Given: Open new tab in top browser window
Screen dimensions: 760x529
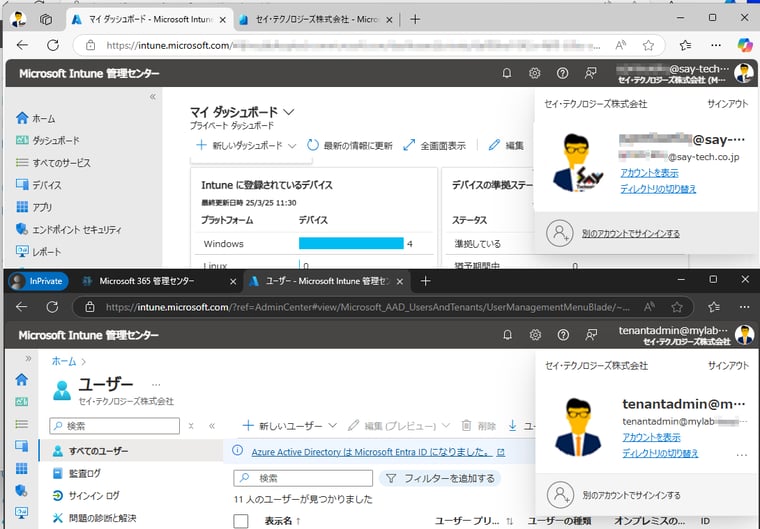Looking at the screenshot, I should tap(415, 19).
